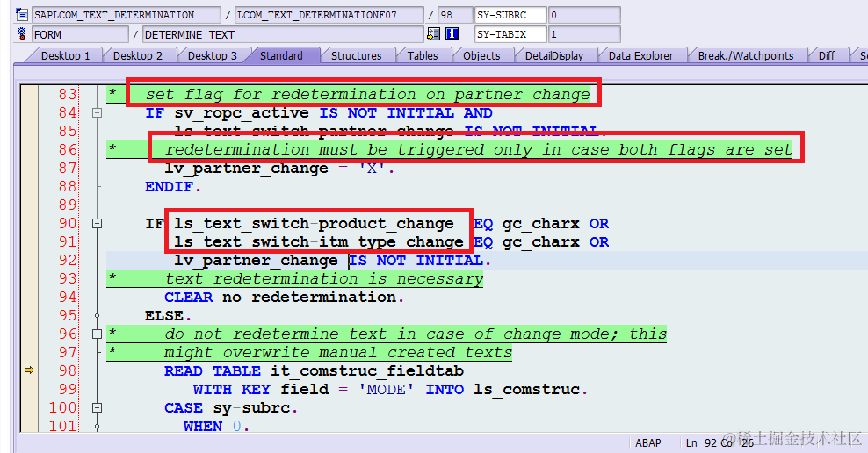Collapse the CASE block at line 100

[97, 407]
